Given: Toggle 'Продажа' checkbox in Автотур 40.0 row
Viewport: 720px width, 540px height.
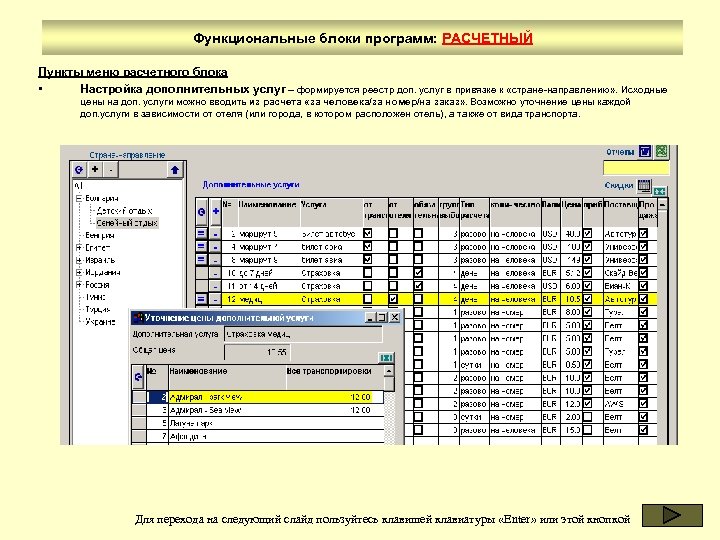Looking at the screenshot, I should [x=643, y=233].
